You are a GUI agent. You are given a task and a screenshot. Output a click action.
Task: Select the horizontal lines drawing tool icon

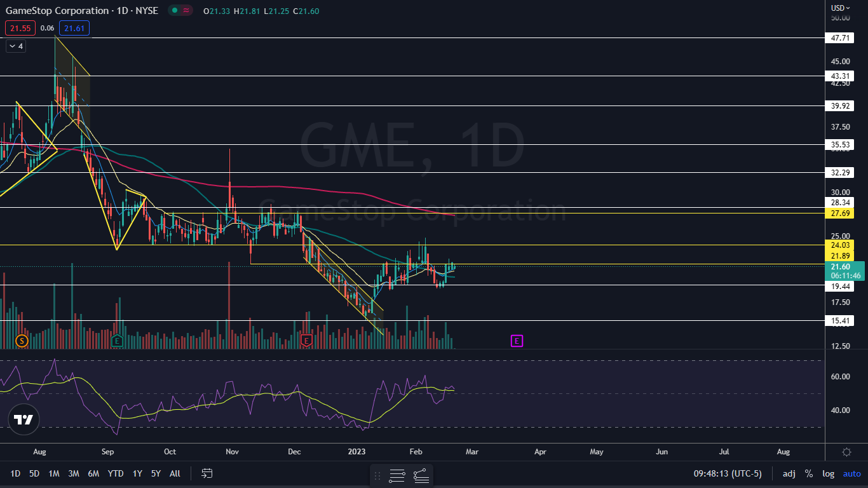pos(397,475)
